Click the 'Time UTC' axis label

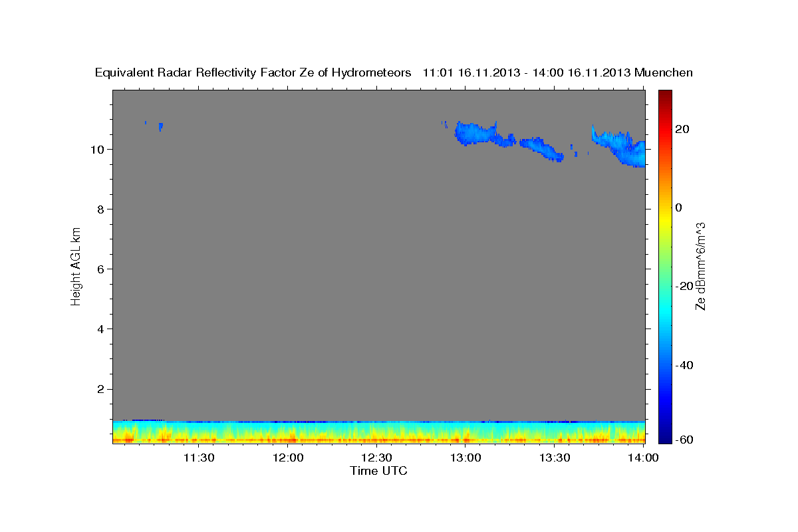[378, 471]
